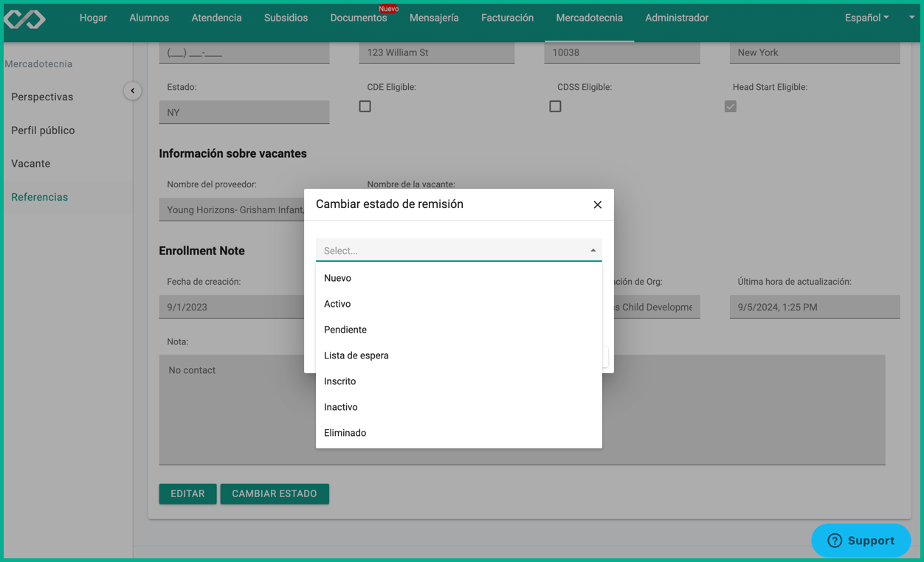Click the Última hora de actualización field
The height and width of the screenshot is (562, 924).
pos(815,307)
